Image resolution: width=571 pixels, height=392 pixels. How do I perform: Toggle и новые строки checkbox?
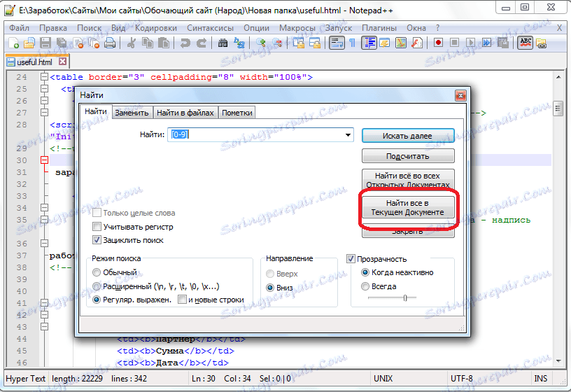[x=182, y=300]
